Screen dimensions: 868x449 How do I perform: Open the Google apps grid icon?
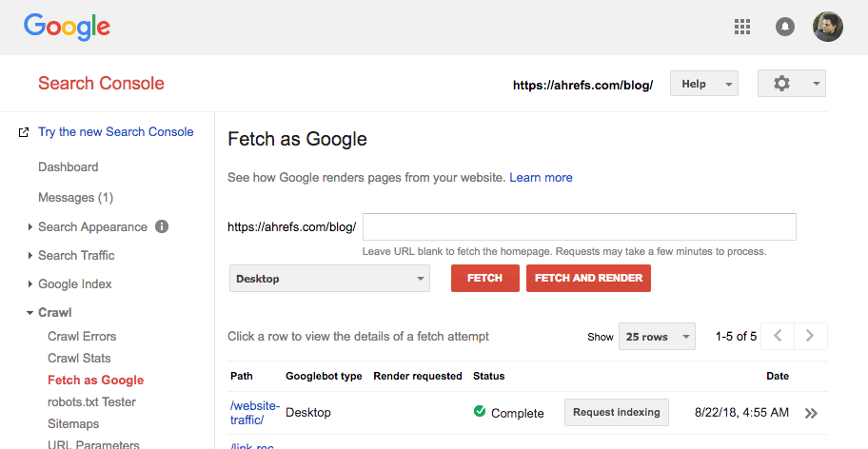click(x=742, y=27)
